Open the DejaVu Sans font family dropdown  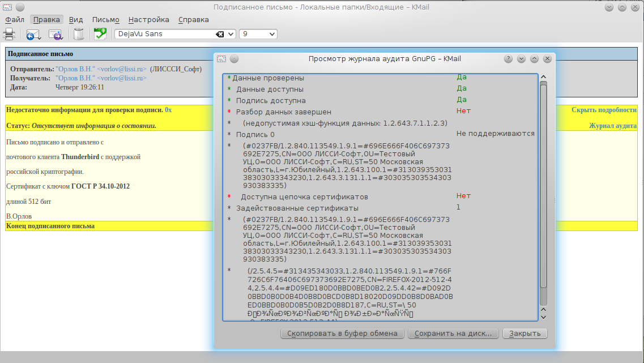[x=231, y=34]
